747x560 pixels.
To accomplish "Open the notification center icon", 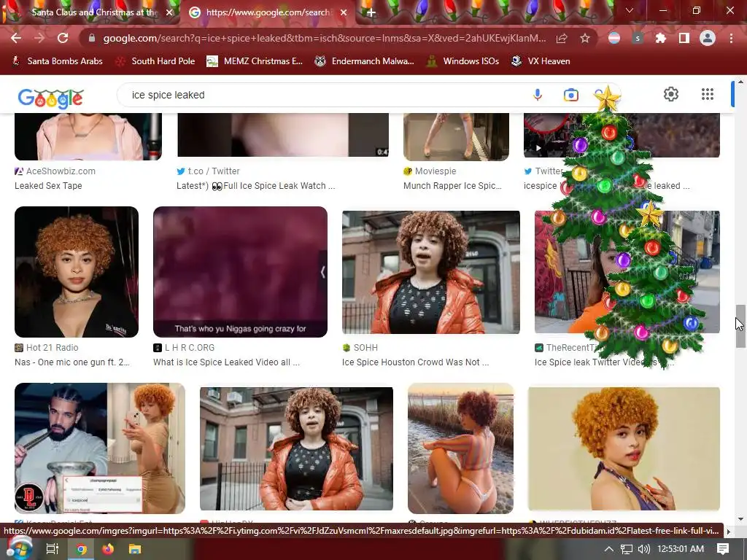I will pos(723,549).
